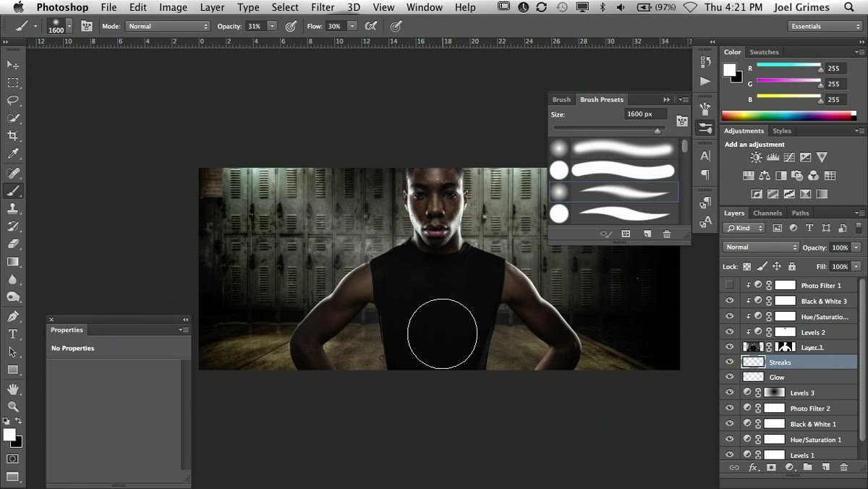The image size is (868, 489).
Task: Enable airbrush-style build-up effects
Action: point(370,26)
